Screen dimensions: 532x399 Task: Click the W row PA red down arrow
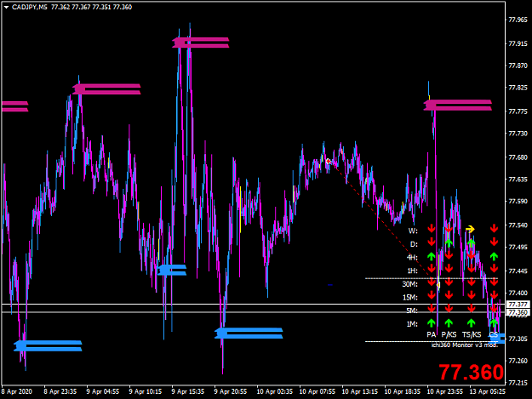432,229
